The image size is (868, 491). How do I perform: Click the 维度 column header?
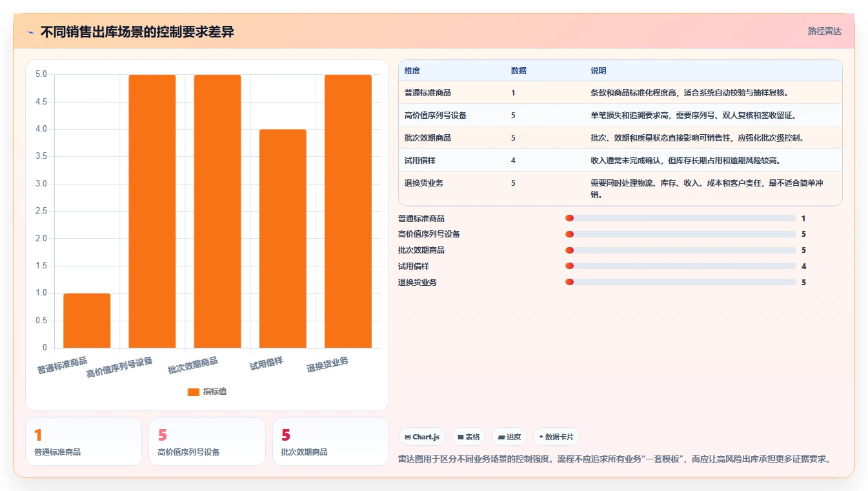point(412,71)
